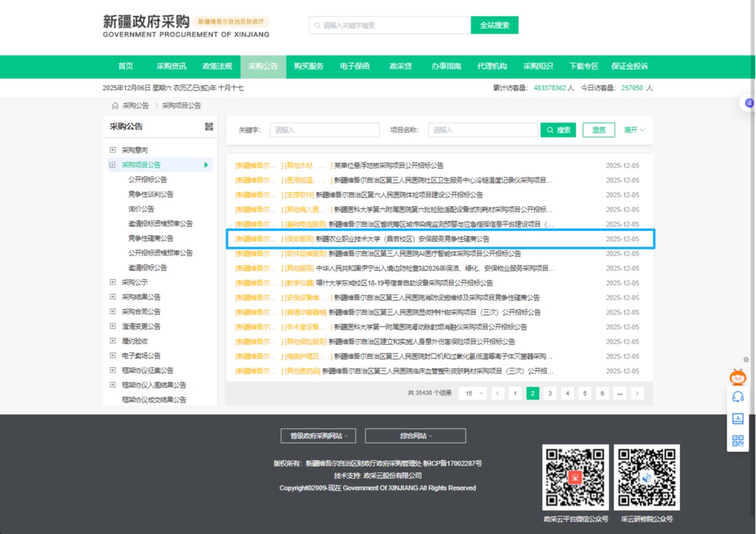Click the data chart icon in floating bar

738,419
